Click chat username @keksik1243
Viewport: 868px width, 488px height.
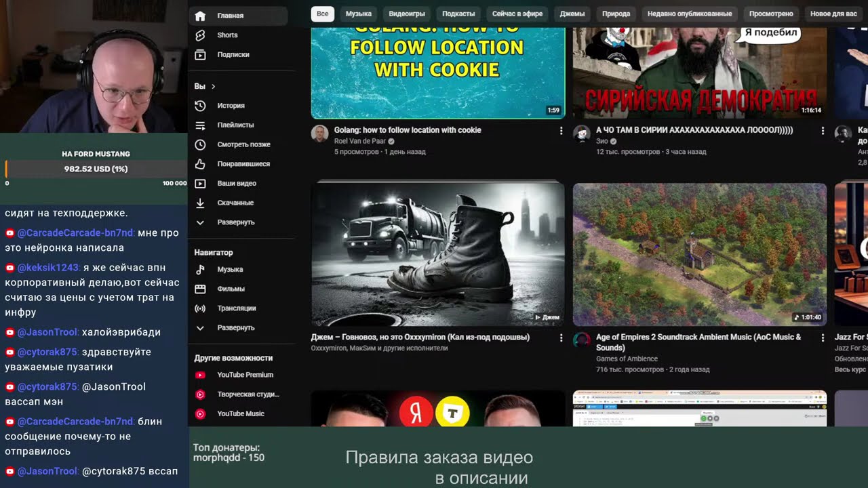48,267
